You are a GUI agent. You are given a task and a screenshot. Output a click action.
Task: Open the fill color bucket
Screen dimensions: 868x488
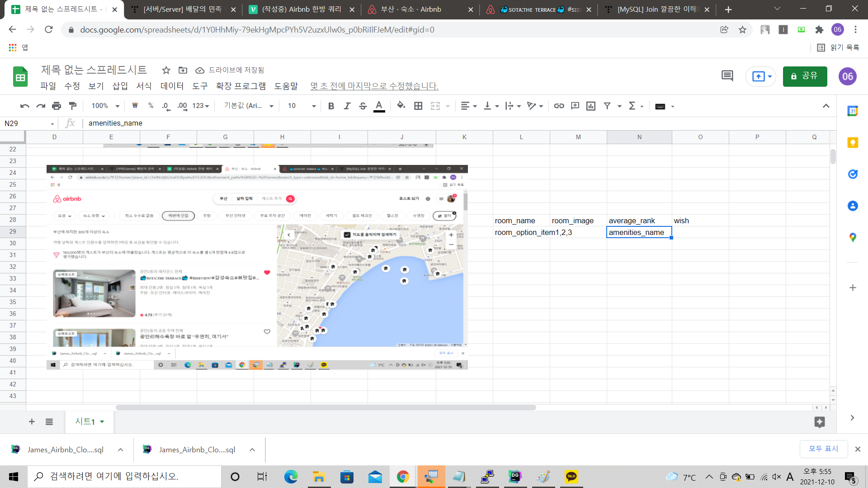tap(401, 106)
